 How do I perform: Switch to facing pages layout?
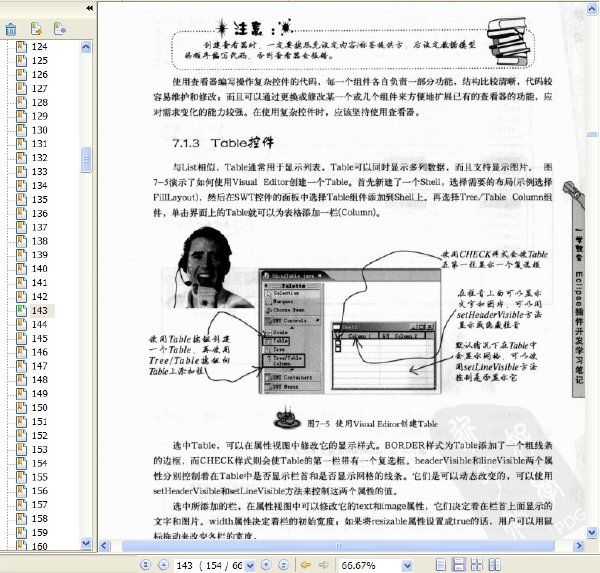(495, 565)
